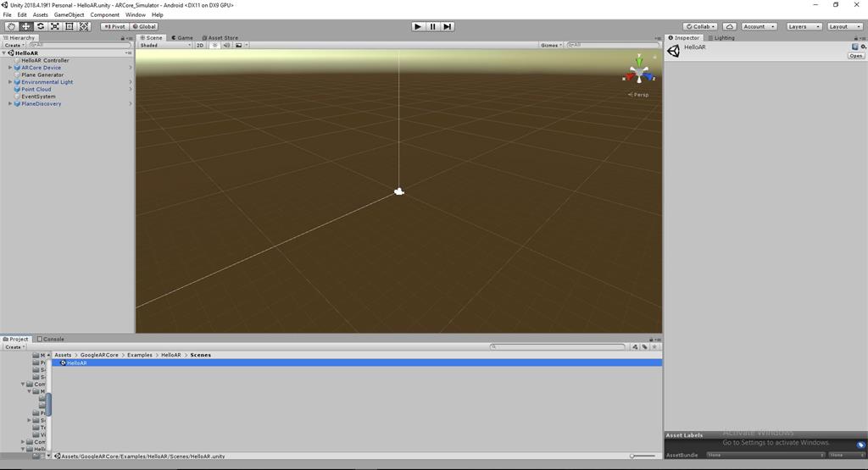
Task: Open the Component menu
Action: click(104, 15)
